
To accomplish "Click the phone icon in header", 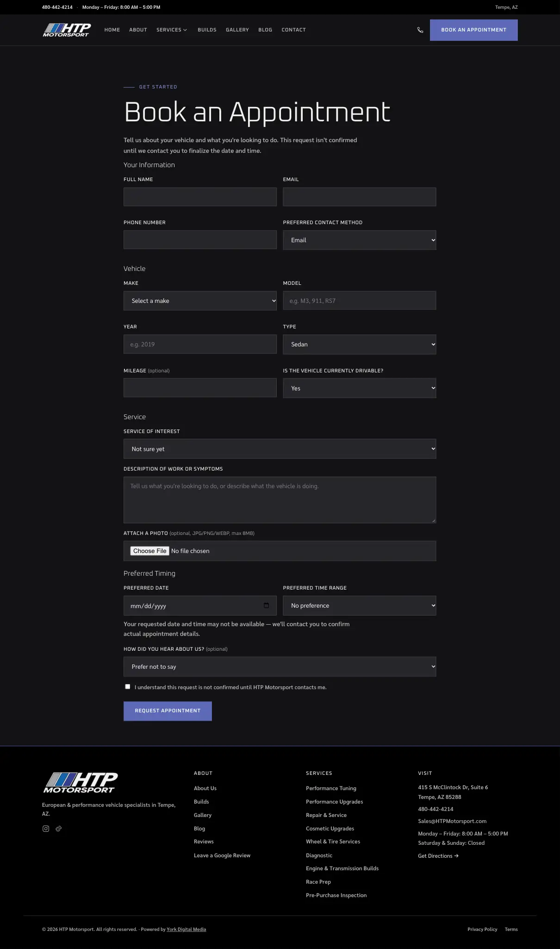I will (x=420, y=30).
